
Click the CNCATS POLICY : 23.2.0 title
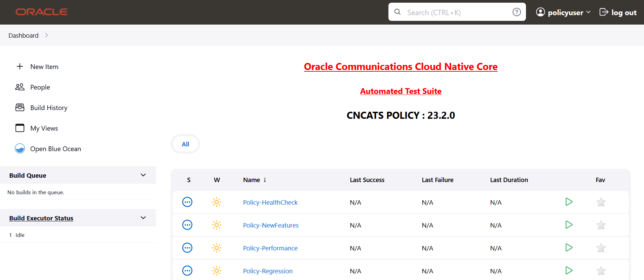[401, 115]
